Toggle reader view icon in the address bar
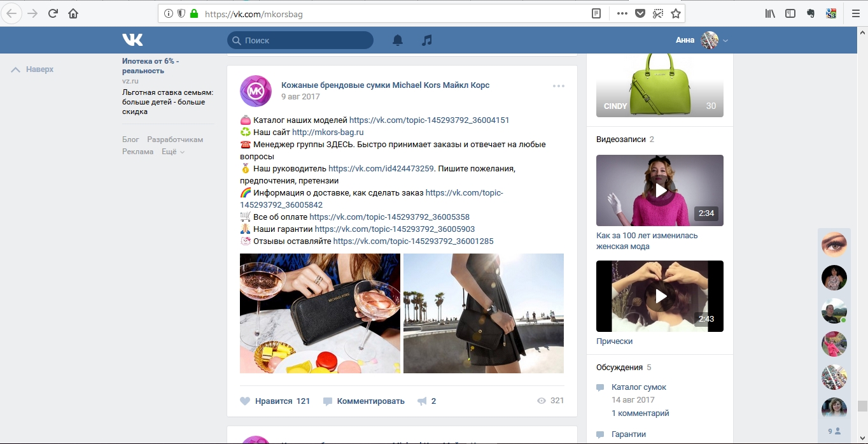This screenshot has width=868, height=444. 596,13
